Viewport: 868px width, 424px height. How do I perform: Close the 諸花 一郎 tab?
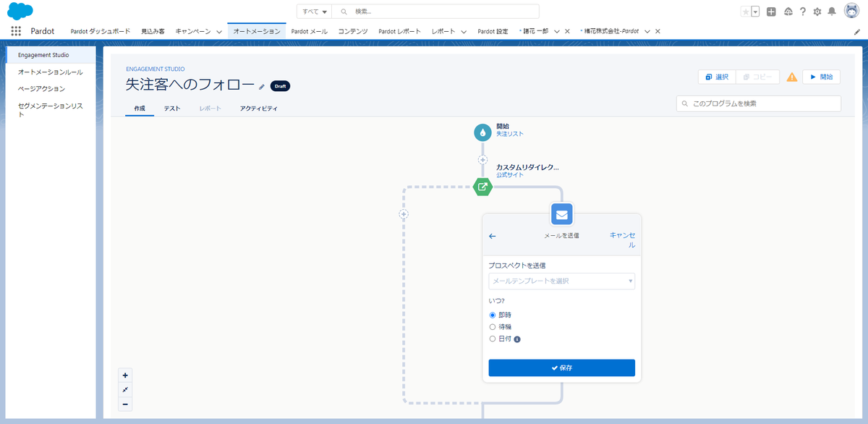[567, 32]
